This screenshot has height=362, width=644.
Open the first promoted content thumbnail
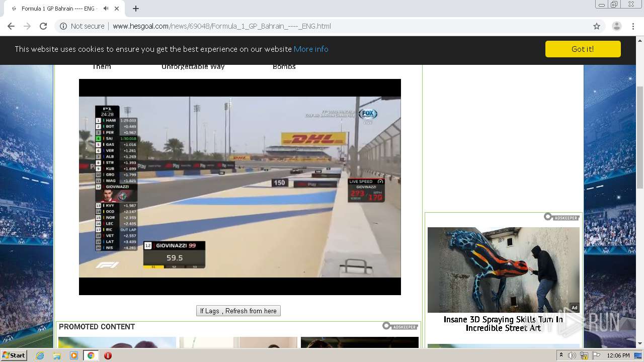click(117, 342)
